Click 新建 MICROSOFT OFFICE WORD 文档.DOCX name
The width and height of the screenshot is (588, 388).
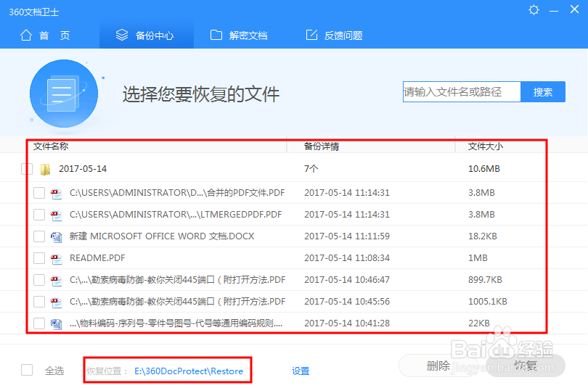(x=162, y=236)
